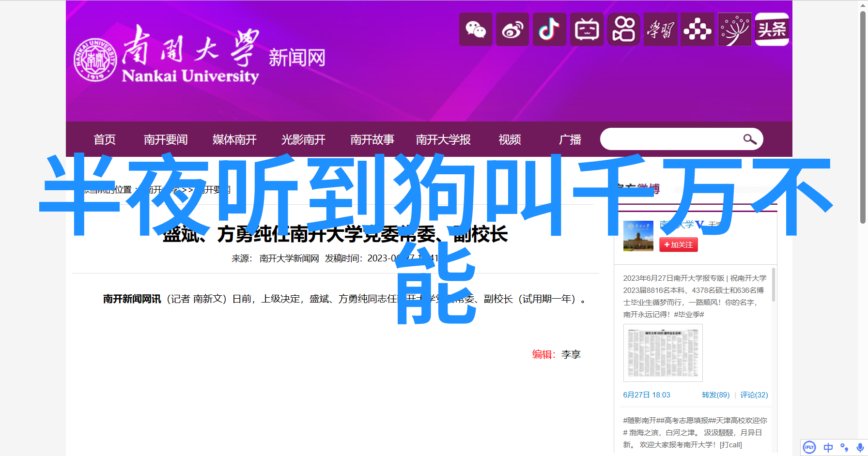Open the 南开故事 navigation item

coord(372,139)
